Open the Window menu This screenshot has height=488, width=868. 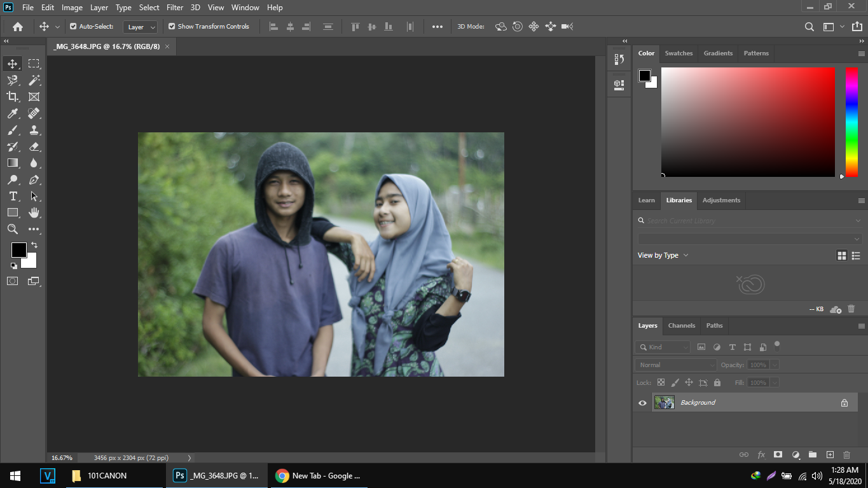tap(245, 8)
